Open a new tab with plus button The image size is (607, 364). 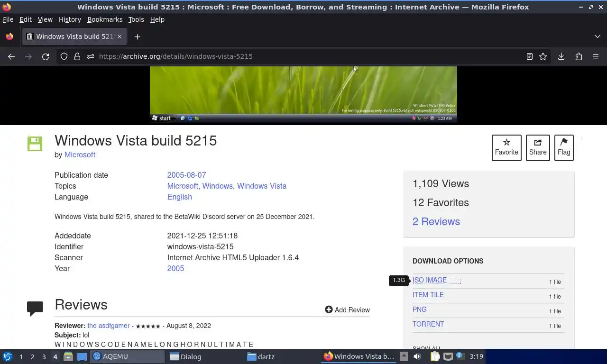[x=137, y=36]
